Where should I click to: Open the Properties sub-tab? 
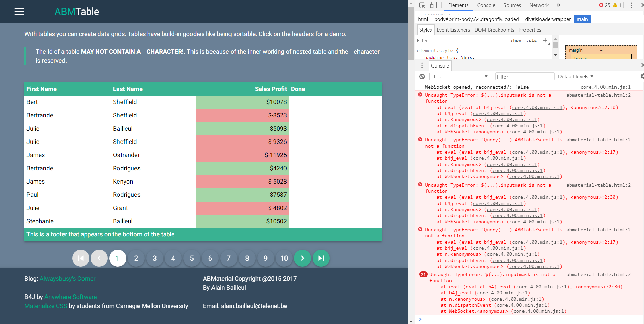(530, 30)
